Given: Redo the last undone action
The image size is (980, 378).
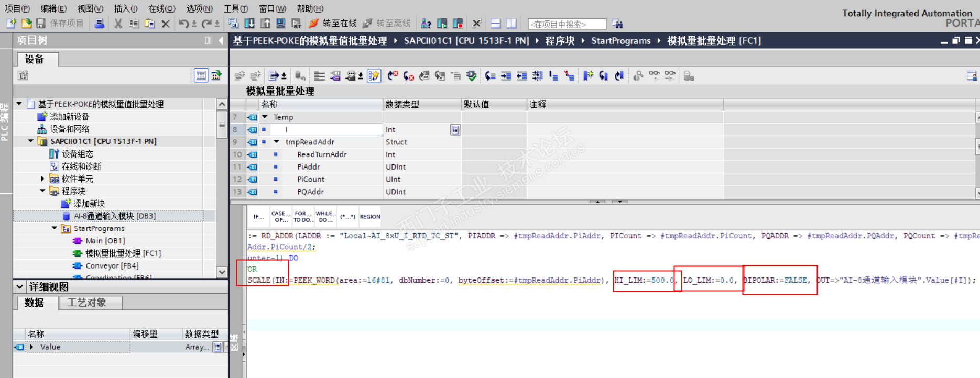Looking at the screenshot, I should click(x=207, y=24).
